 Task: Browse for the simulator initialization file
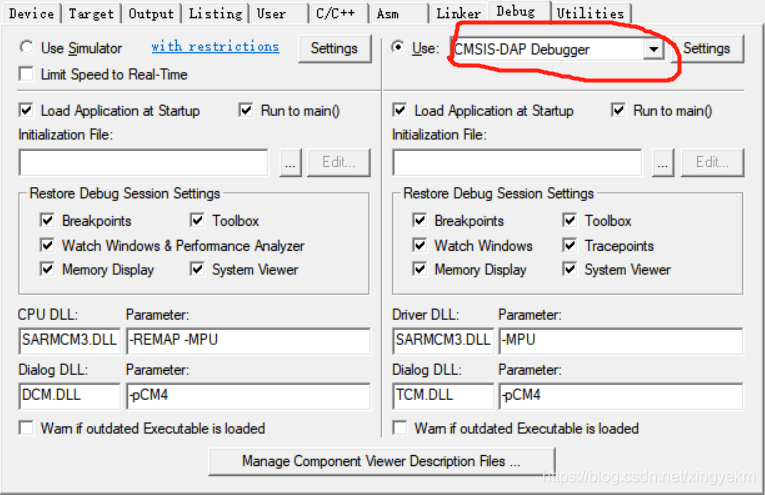(x=290, y=162)
